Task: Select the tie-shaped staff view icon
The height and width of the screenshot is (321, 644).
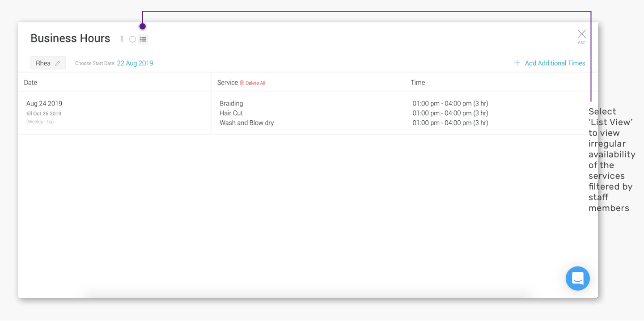Action: (122, 39)
